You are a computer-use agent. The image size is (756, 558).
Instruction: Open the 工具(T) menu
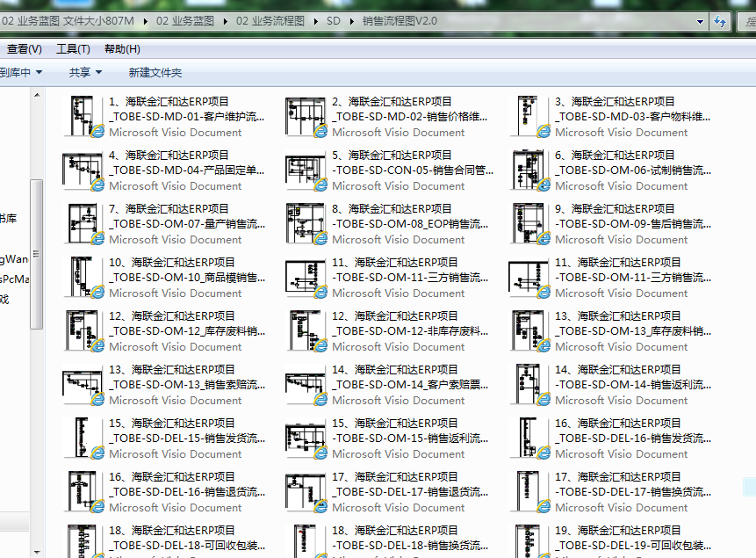pyautogui.click(x=73, y=49)
